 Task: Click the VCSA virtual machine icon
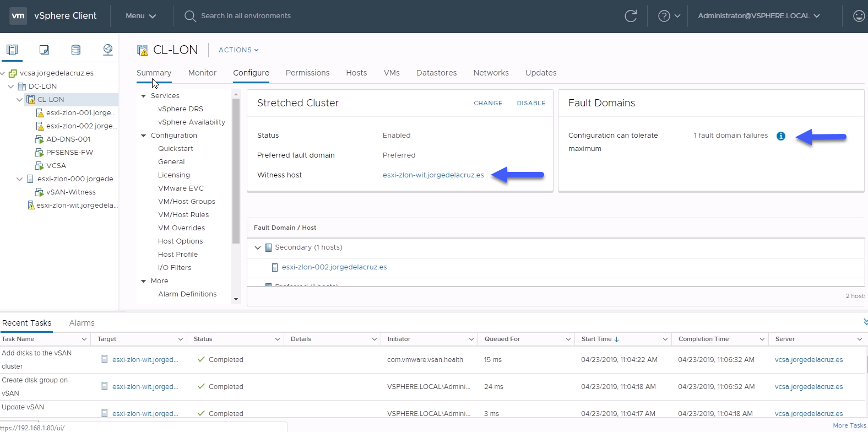(x=39, y=166)
